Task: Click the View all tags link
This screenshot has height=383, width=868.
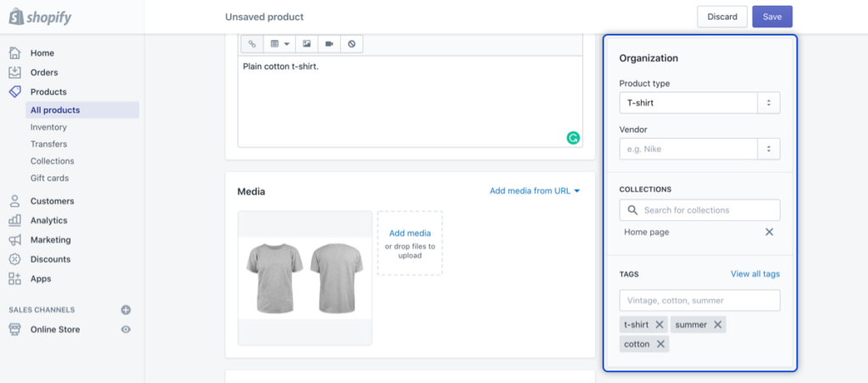Action: click(755, 274)
